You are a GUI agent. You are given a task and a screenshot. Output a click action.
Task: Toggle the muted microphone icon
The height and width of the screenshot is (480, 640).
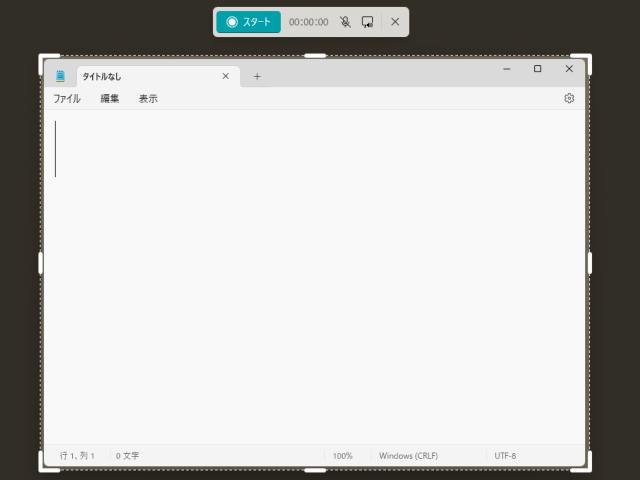345,22
